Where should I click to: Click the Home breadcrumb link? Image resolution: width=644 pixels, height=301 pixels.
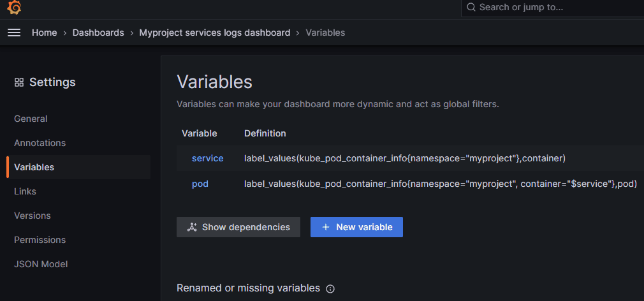pyautogui.click(x=45, y=33)
